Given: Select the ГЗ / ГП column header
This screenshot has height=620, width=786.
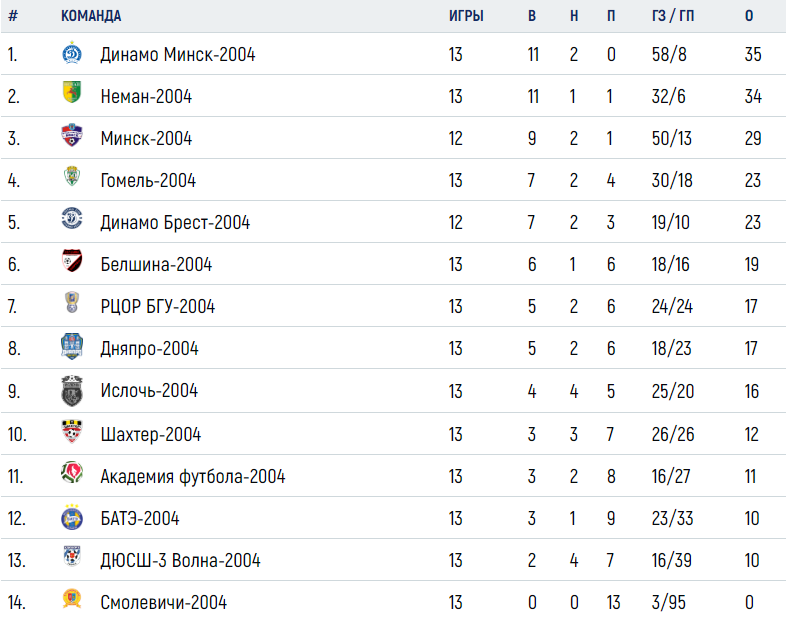Looking at the screenshot, I should point(673,16).
